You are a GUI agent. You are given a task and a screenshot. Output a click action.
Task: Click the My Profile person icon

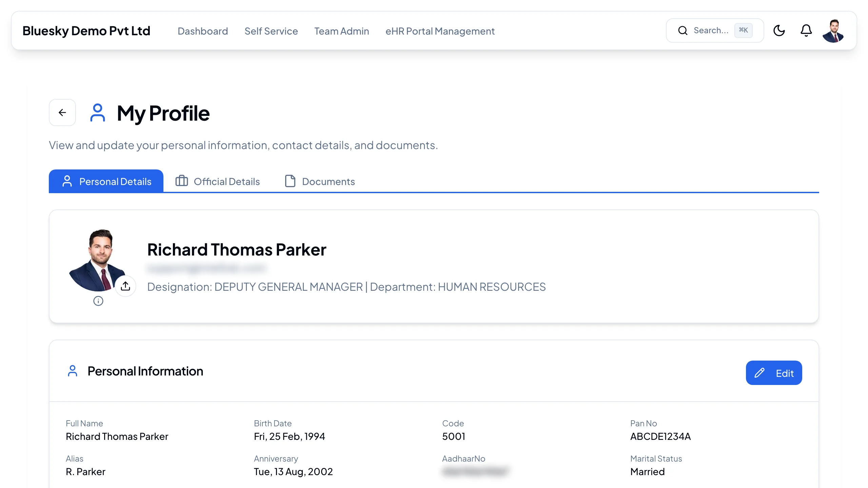98,113
